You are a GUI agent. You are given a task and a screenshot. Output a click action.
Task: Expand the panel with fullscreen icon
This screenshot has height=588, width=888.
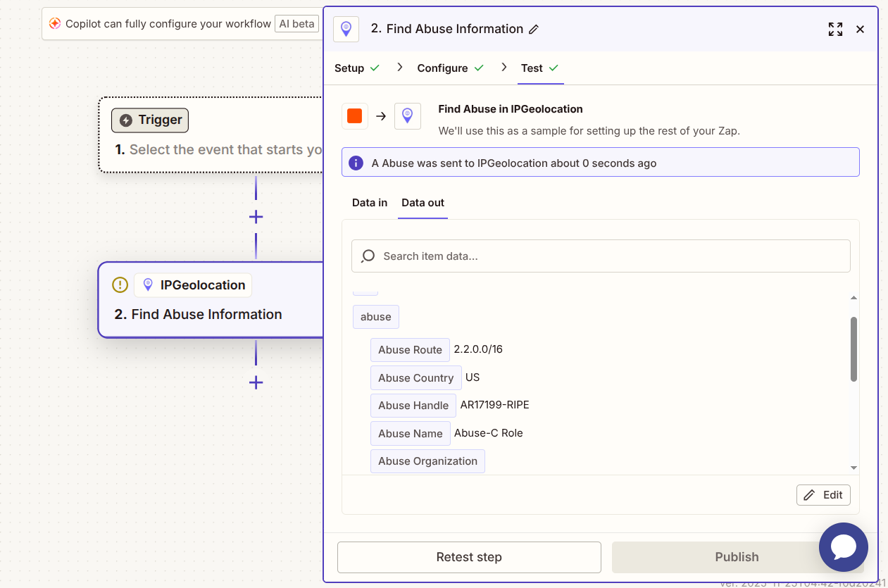click(835, 29)
